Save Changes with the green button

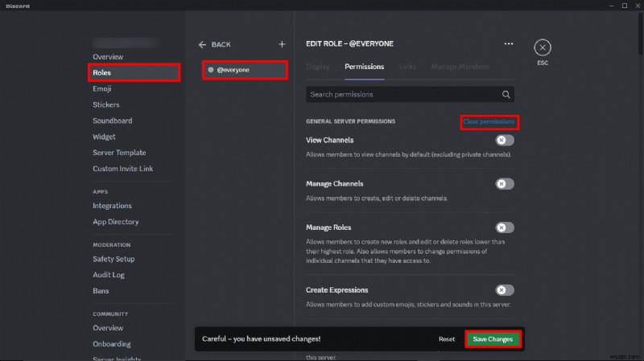tap(493, 339)
